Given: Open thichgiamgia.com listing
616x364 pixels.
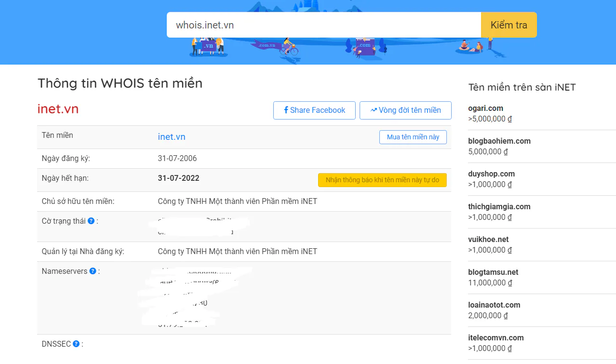Looking at the screenshot, I should click(499, 207).
